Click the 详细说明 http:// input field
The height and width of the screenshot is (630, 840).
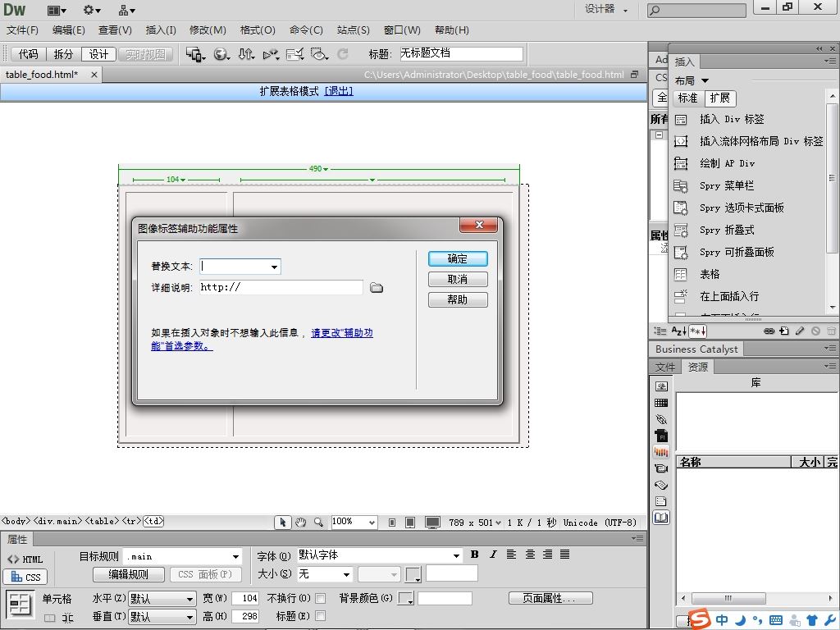281,287
